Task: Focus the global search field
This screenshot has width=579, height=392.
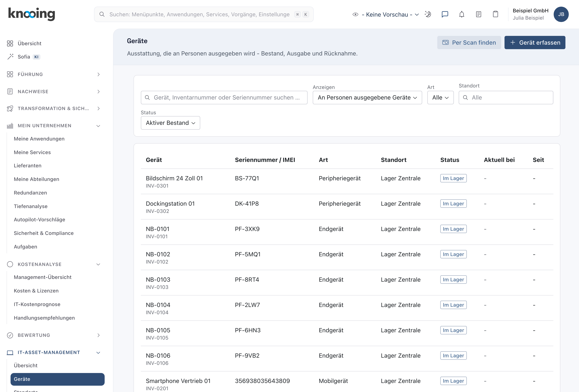Action: point(204,14)
